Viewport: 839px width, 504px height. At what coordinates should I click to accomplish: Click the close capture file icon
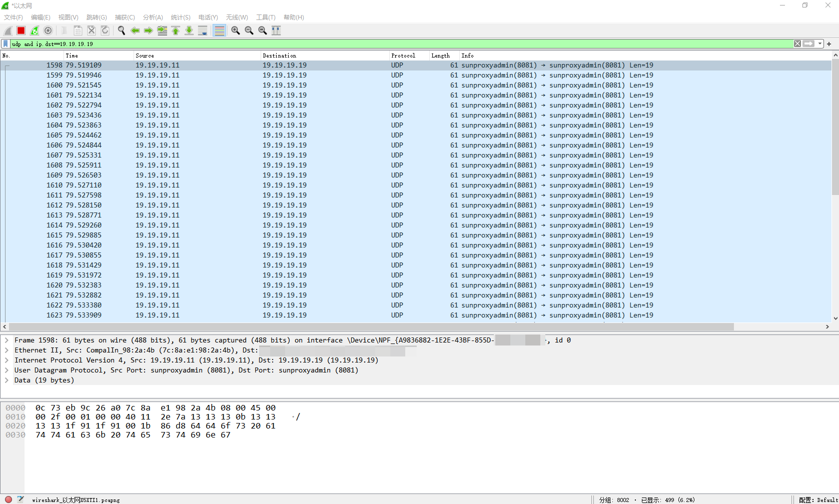92,30
